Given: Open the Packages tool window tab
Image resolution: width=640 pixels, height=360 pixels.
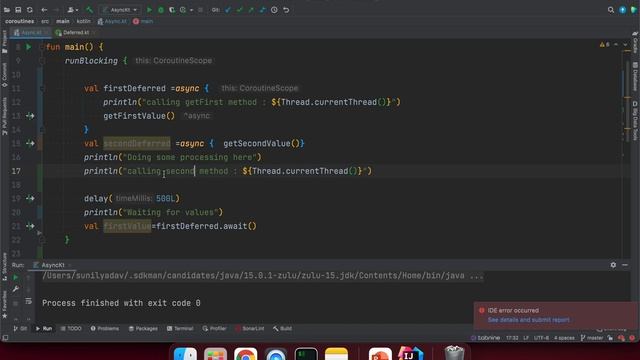Looking at the screenshot, I should click(143, 329).
